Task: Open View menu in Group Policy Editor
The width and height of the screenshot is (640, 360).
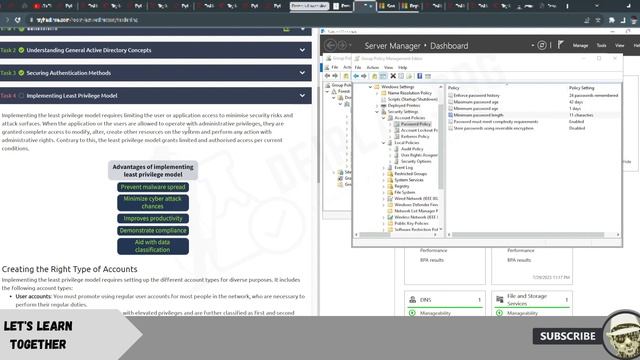Action: 389,67
